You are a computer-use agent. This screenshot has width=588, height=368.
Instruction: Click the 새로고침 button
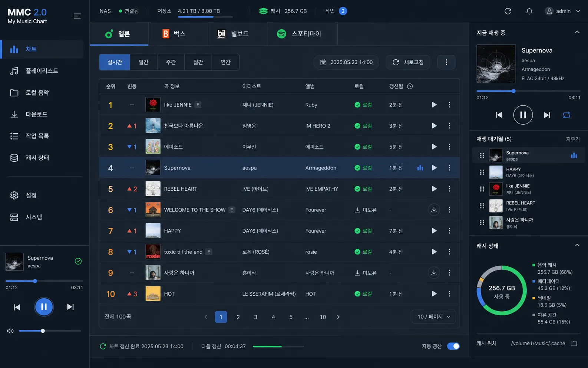pos(408,62)
